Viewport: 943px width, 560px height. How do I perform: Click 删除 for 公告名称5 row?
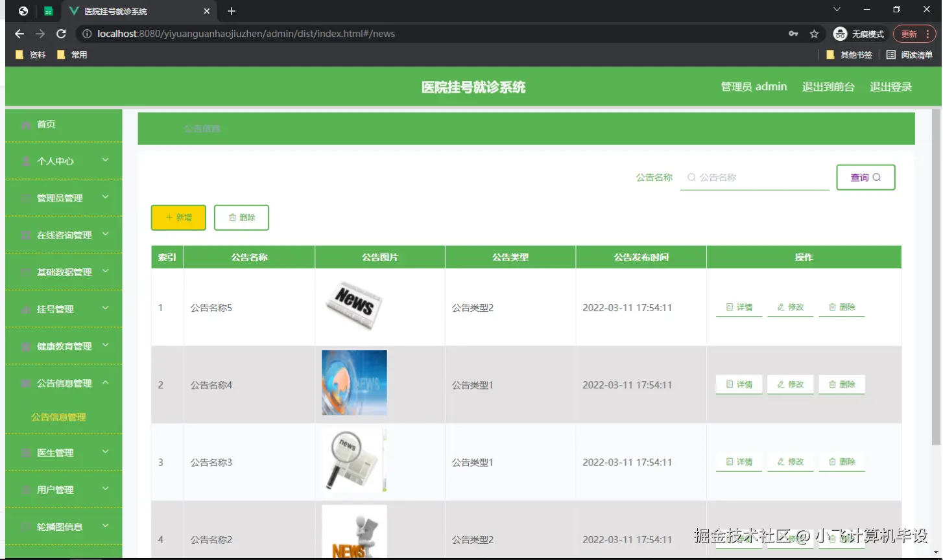[x=842, y=307]
